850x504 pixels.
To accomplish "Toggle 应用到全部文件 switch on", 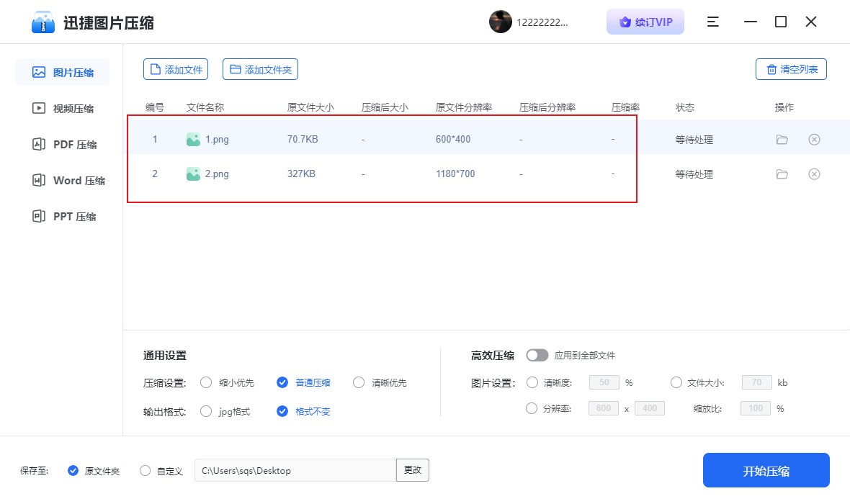I will point(536,355).
